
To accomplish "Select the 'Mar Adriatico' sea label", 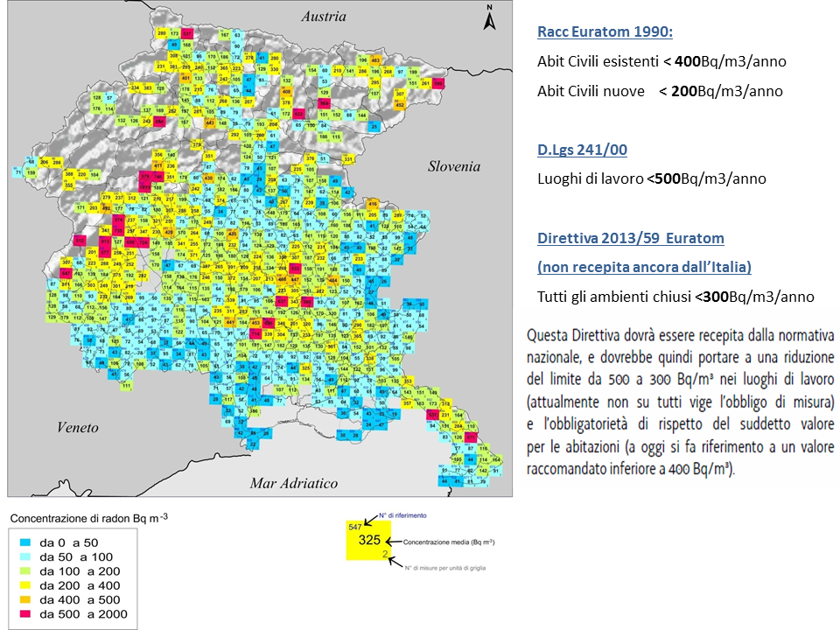I will 293,483.
